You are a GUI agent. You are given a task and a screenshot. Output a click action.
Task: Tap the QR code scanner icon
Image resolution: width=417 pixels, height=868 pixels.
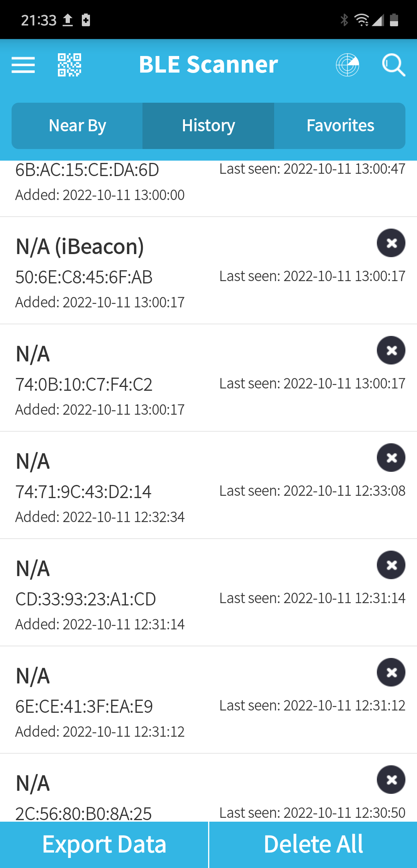[69, 64]
